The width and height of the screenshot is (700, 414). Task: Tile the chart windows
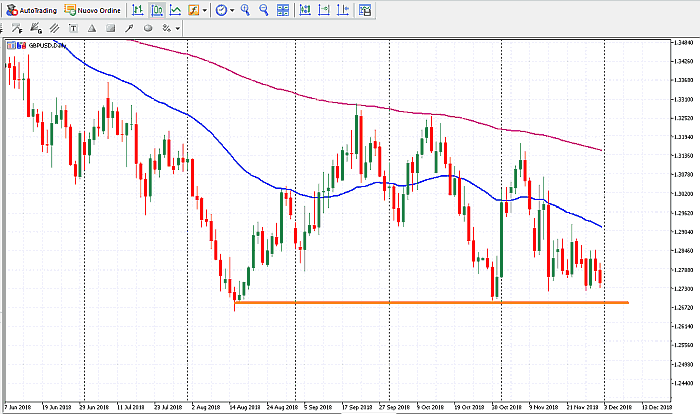point(283,10)
